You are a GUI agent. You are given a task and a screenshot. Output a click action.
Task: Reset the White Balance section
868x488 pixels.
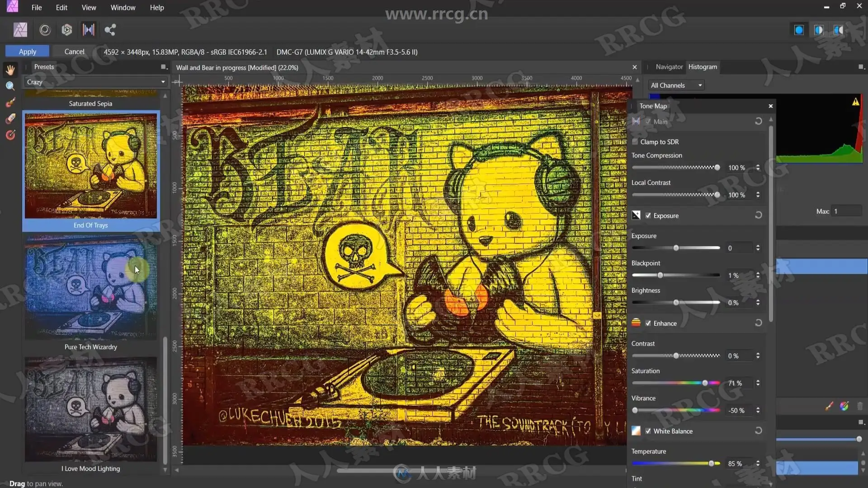(759, 431)
